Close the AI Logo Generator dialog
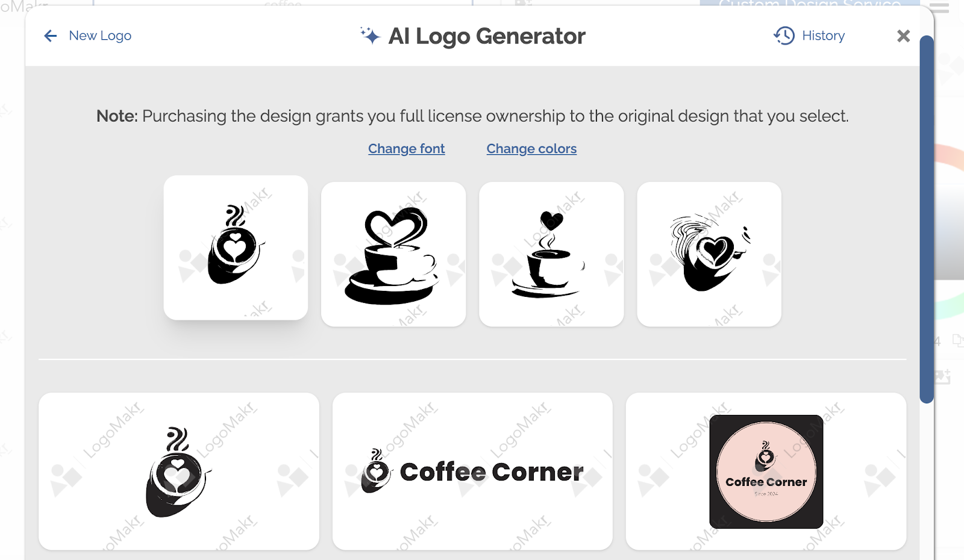 pyautogui.click(x=903, y=36)
